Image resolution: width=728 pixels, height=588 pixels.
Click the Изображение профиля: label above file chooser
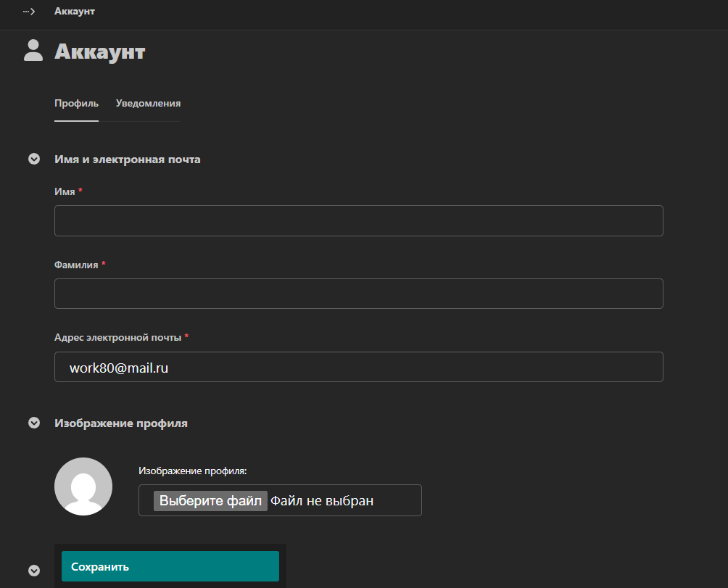pos(193,471)
